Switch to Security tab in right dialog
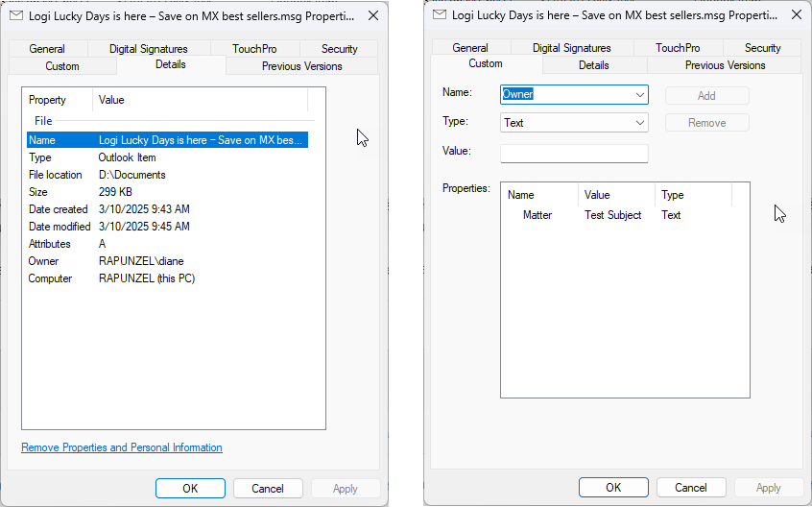Image resolution: width=812 pixels, height=507 pixels. [x=763, y=48]
